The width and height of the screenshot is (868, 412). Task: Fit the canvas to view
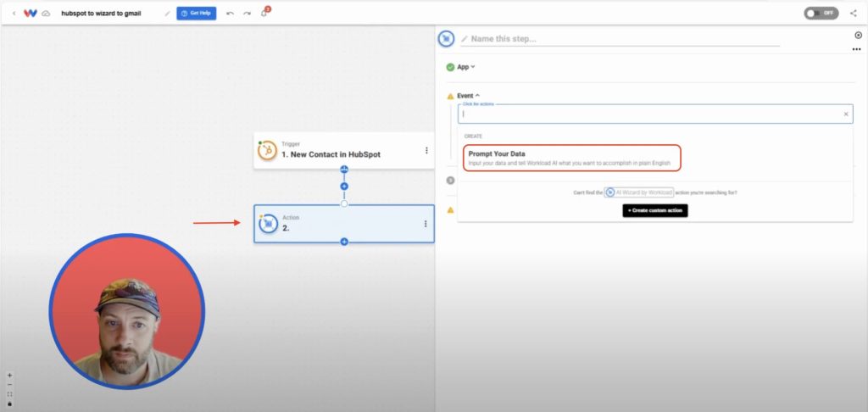pos(9,394)
